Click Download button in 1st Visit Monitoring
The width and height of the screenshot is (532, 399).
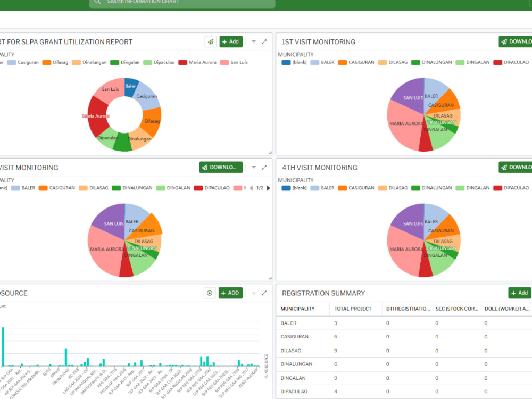click(516, 41)
